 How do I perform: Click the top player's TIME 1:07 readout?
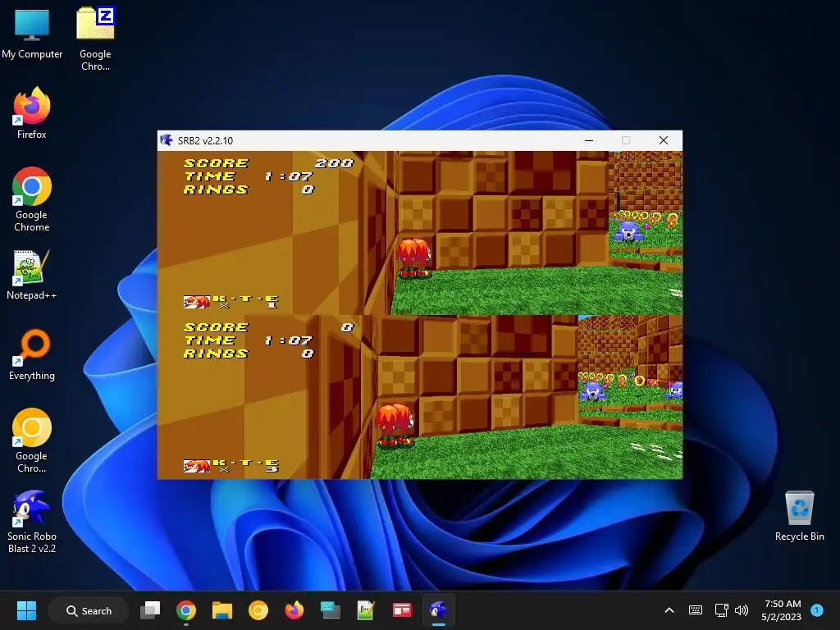coord(248,176)
